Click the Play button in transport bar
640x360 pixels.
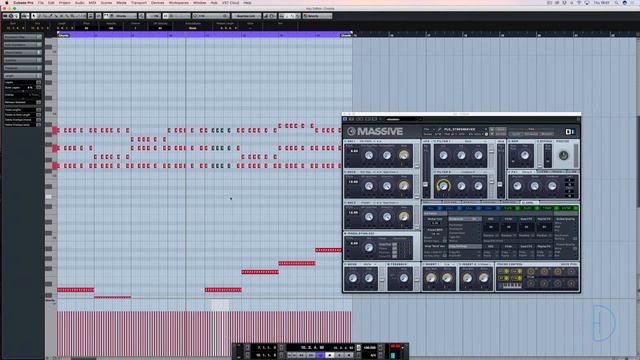tap(338, 355)
